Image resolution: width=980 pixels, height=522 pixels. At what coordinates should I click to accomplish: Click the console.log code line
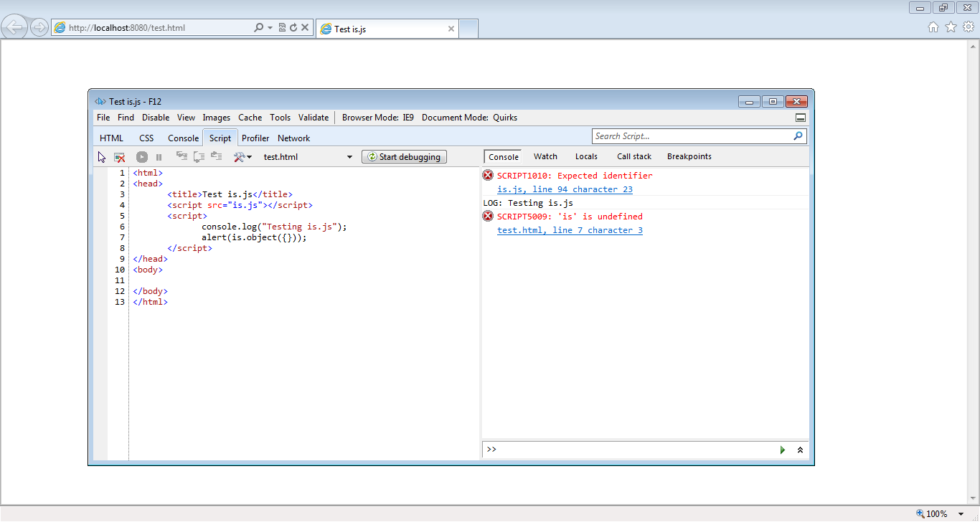click(x=274, y=227)
